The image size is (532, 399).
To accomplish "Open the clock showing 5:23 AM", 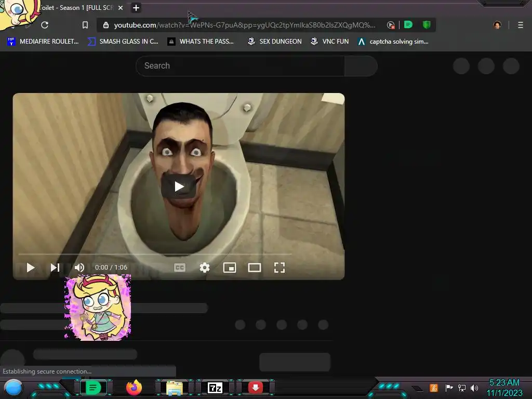I will [x=504, y=388].
